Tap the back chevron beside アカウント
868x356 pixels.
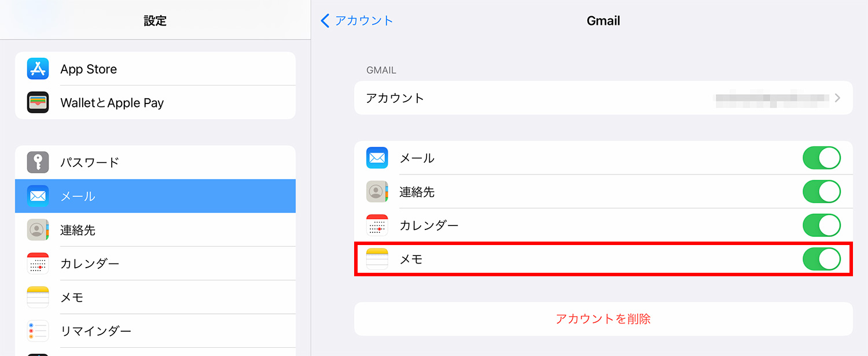coord(325,21)
